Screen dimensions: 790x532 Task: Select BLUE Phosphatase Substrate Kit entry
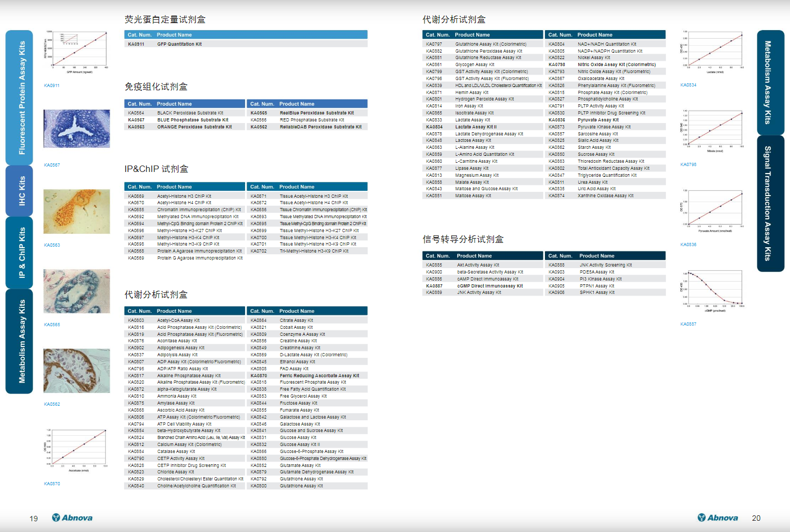tap(192, 120)
